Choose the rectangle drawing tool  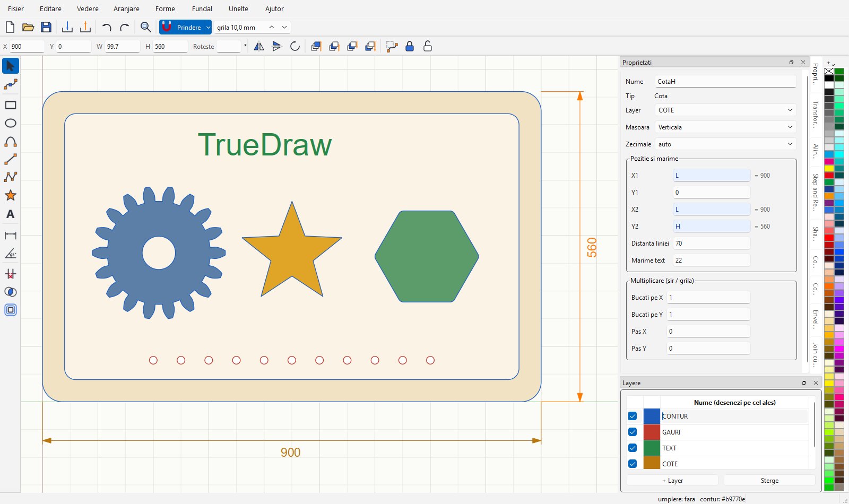(11, 105)
